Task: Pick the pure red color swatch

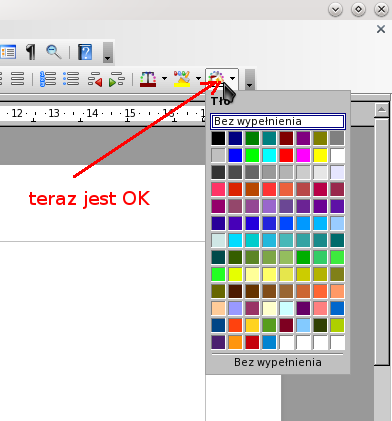Action: click(286, 155)
